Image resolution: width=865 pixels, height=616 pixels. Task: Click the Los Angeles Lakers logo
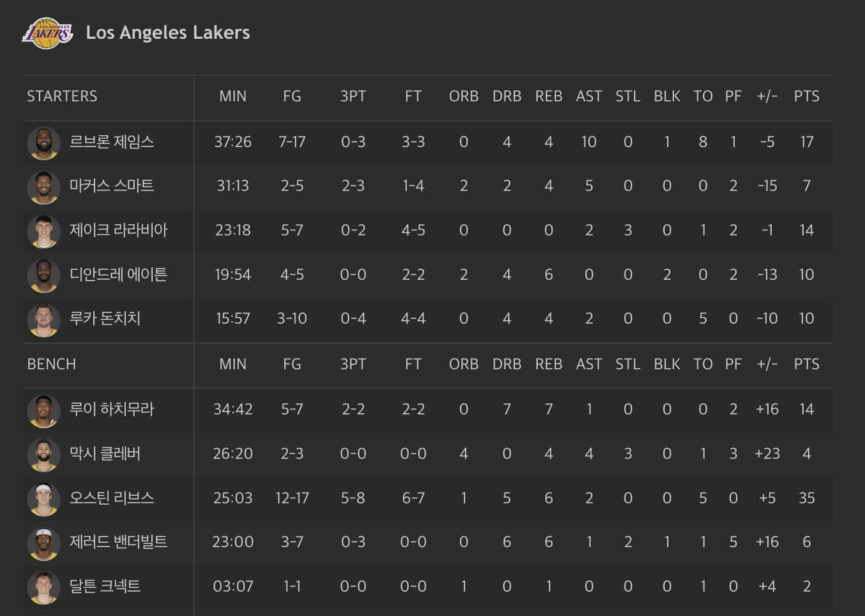pos(48,33)
